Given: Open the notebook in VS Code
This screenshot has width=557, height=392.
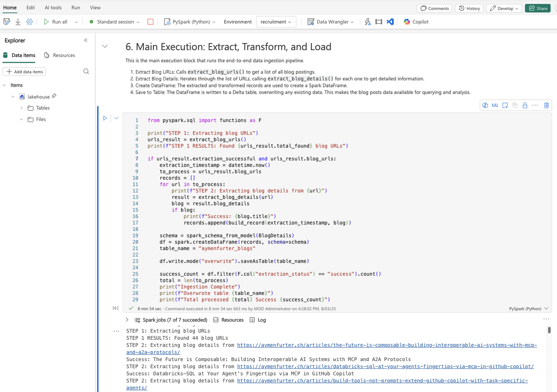Looking at the screenshot, I should [x=390, y=22].
